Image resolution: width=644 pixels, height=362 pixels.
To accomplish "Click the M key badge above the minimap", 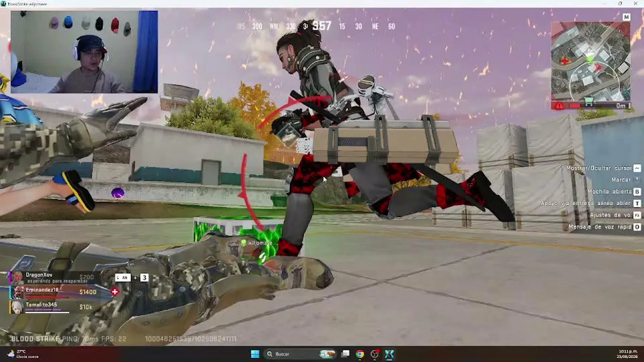I will click(x=626, y=17).
